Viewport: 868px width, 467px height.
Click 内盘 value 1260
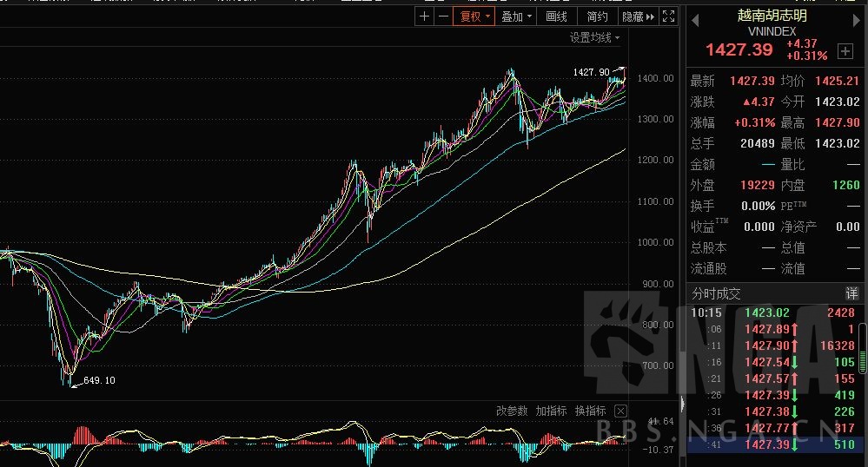point(846,185)
